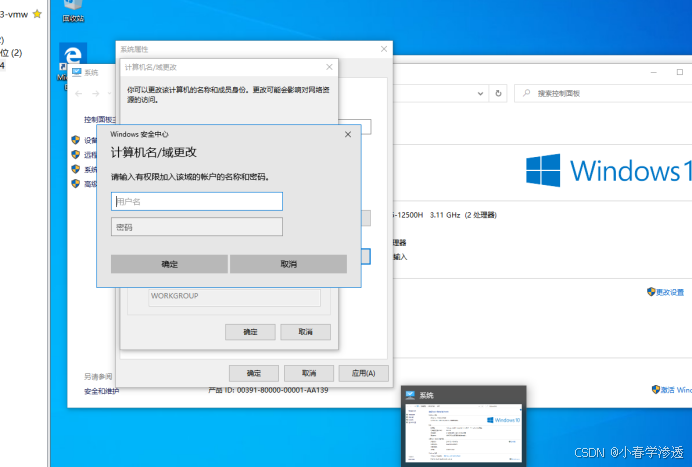The image size is (692, 467).
Task: Open the Recycle Bin desktop icon
Action: 73,11
